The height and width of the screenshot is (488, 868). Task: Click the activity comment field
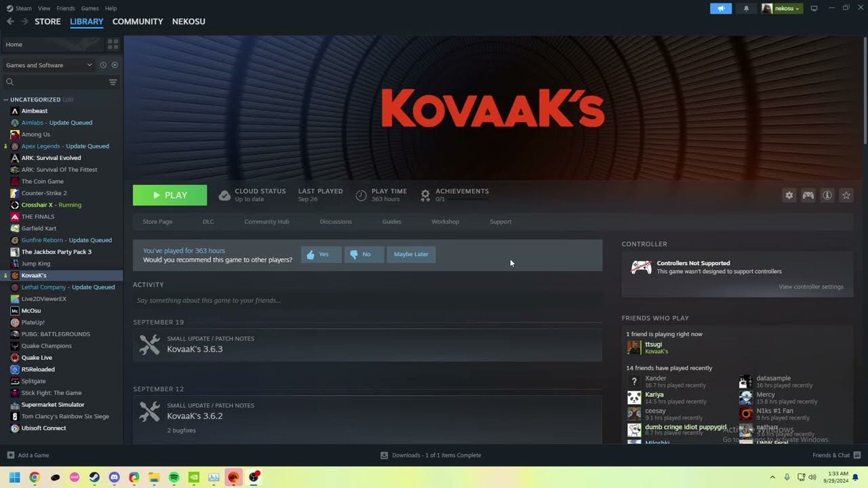click(368, 300)
